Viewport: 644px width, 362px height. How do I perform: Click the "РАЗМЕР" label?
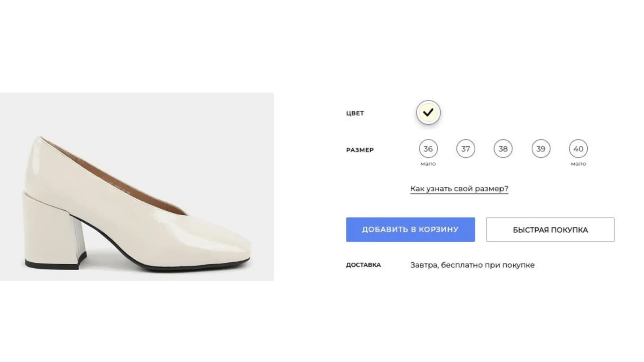(x=360, y=150)
